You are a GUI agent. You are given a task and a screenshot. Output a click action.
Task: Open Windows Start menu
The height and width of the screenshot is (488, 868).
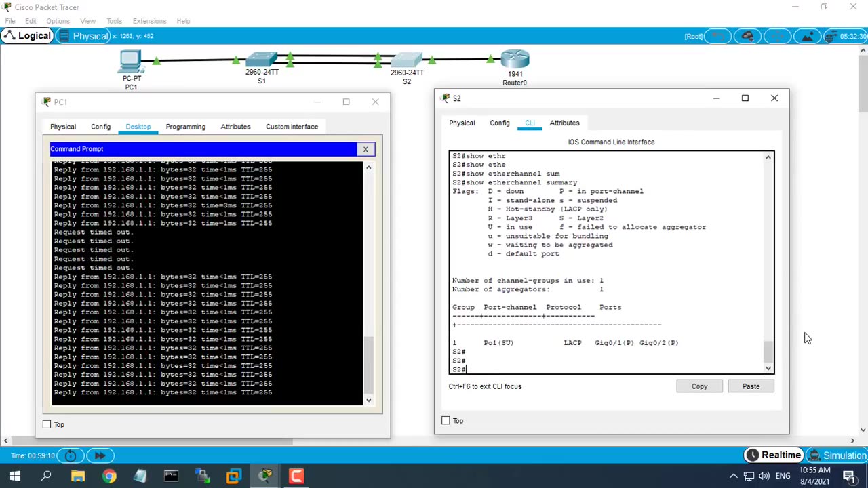coord(15,476)
